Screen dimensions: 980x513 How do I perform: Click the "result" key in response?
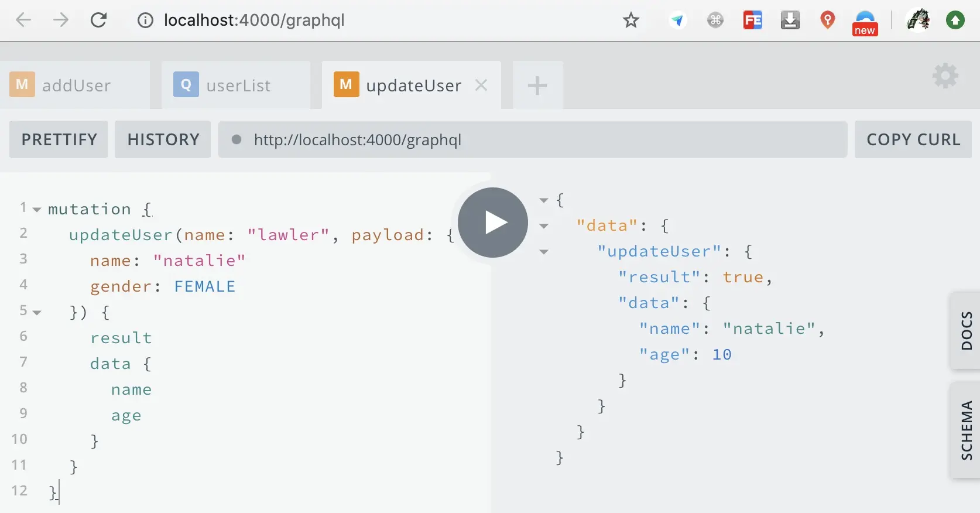tap(659, 277)
